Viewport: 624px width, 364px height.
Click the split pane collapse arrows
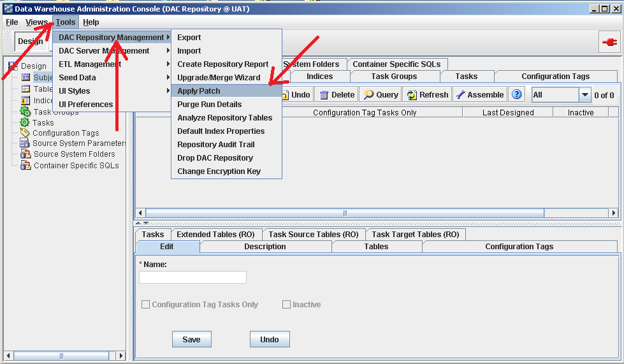tap(142, 223)
